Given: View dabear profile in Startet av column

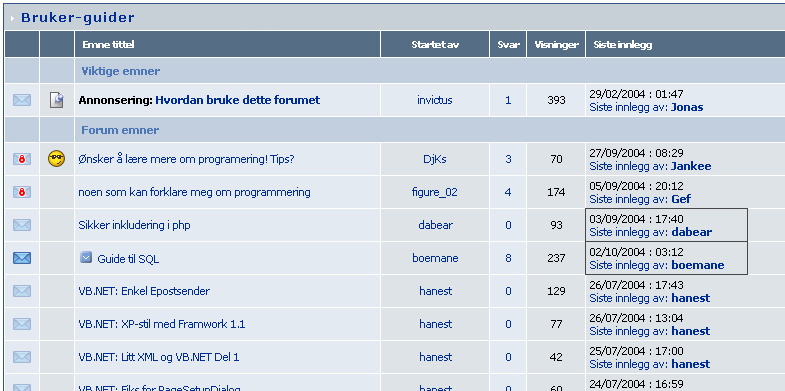Looking at the screenshot, I should (435, 225).
